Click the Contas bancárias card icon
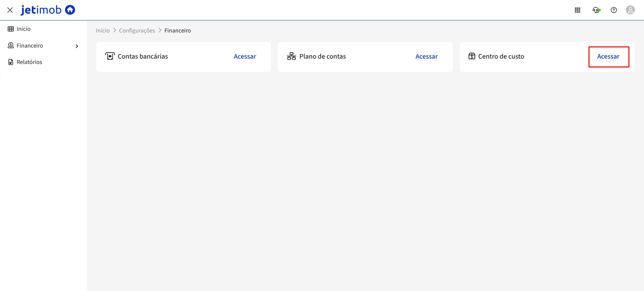Screen dimensions: 644x291 point(110,56)
